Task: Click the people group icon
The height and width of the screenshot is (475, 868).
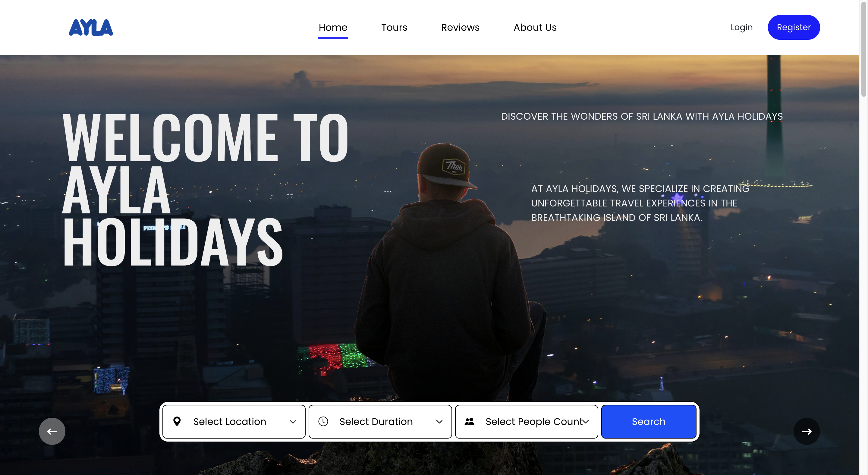Action: point(469,421)
